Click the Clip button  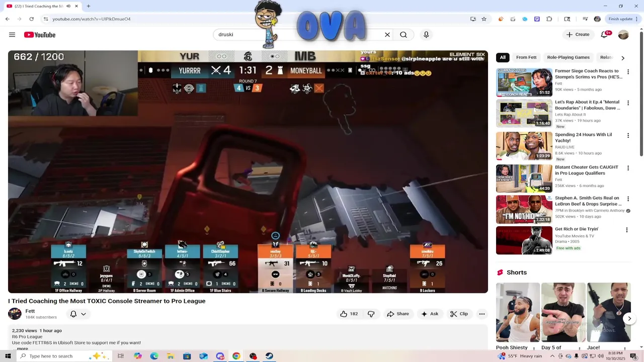pos(459,314)
